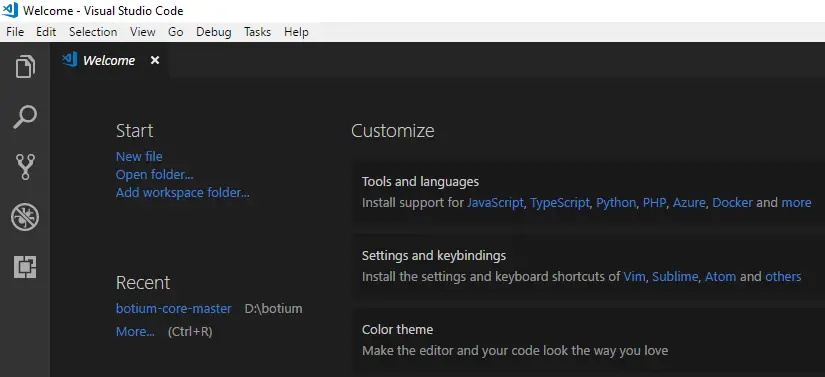Install PHP support link

[x=655, y=203]
